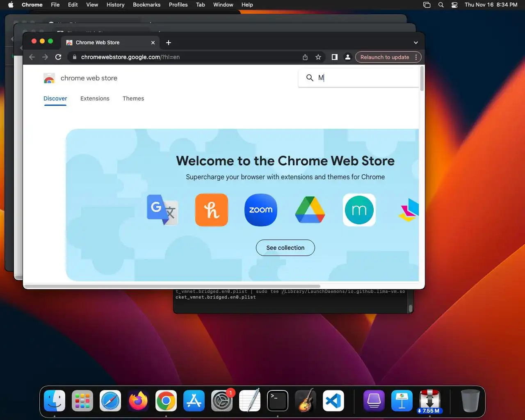525x420 pixels.
Task: Open Chrome profile avatar menu
Action: tap(347, 57)
